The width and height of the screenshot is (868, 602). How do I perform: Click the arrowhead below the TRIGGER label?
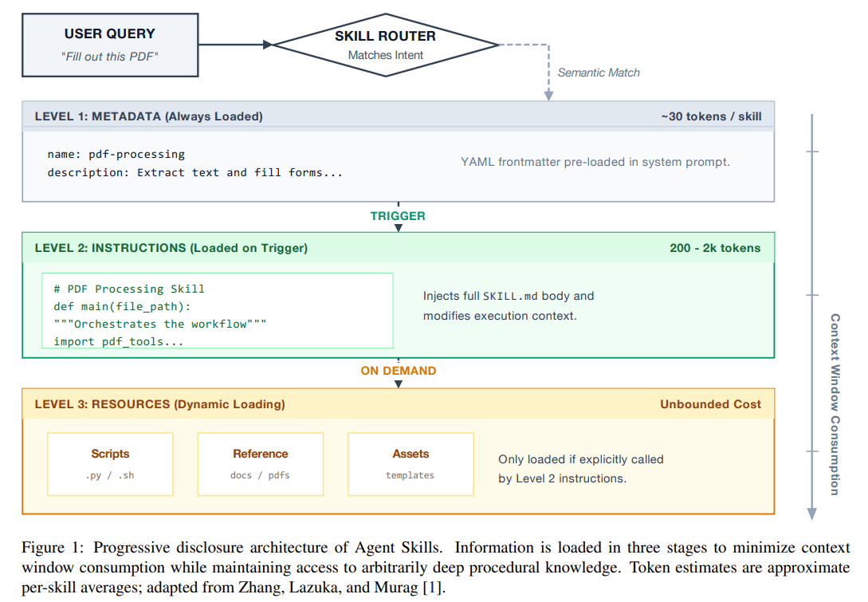pyautogui.click(x=399, y=227)
